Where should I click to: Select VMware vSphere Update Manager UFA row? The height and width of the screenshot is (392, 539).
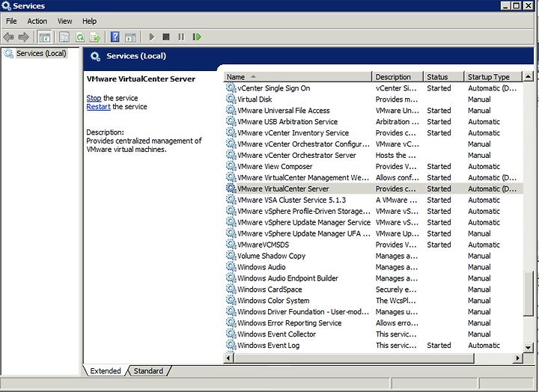tap(374, 233)
